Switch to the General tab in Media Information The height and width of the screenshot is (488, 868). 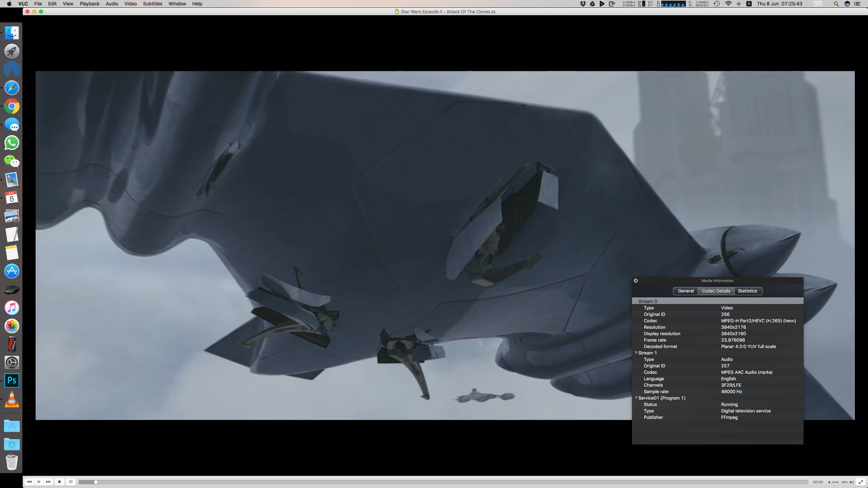(686, 291)
